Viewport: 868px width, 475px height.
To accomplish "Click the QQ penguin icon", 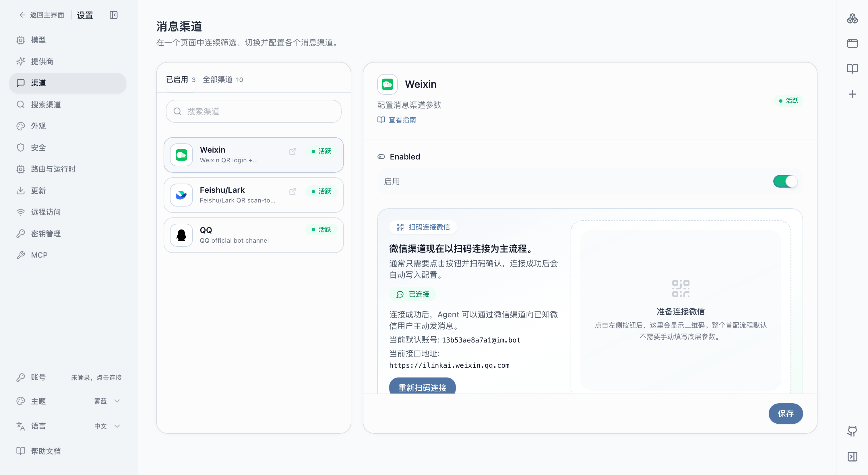I will click(181, 235).
